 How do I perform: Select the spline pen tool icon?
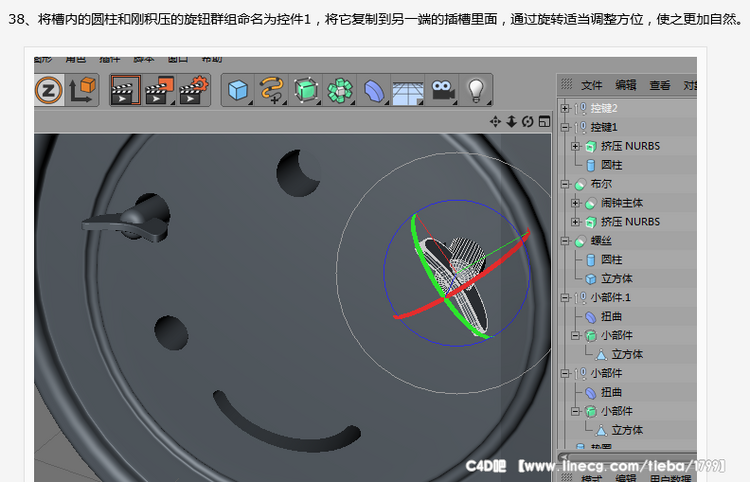tap(272, 90)
